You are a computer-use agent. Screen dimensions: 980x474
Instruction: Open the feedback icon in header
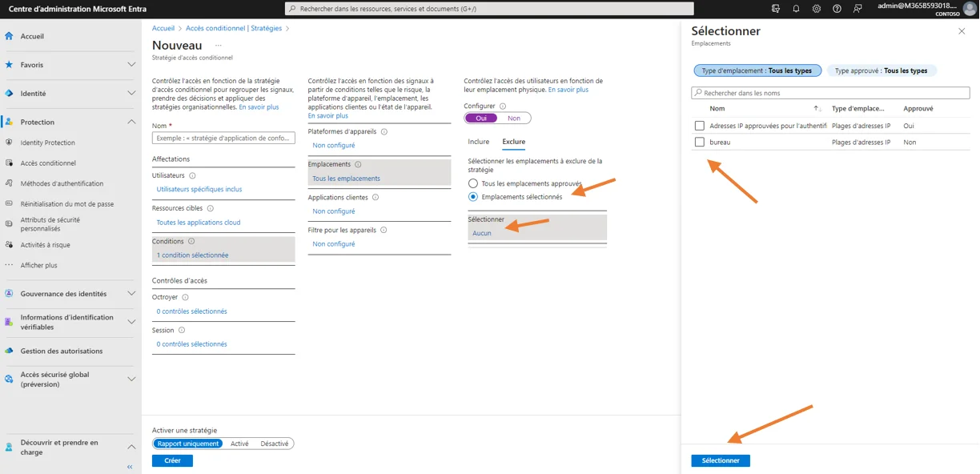tap(857, 9)
